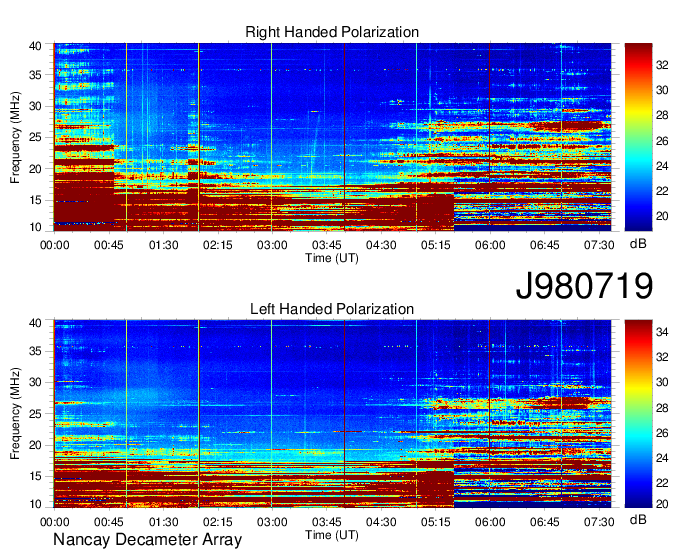Click the 20 dB tick on right-handed color bar
The width and height of the screenshot is (680, 552).
(x=662, y=216)
